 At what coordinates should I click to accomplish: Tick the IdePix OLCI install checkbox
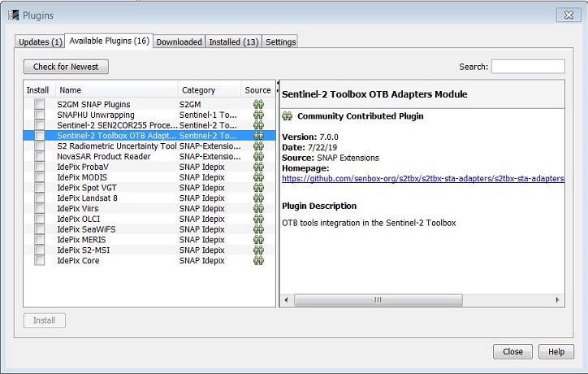(39, 219)
